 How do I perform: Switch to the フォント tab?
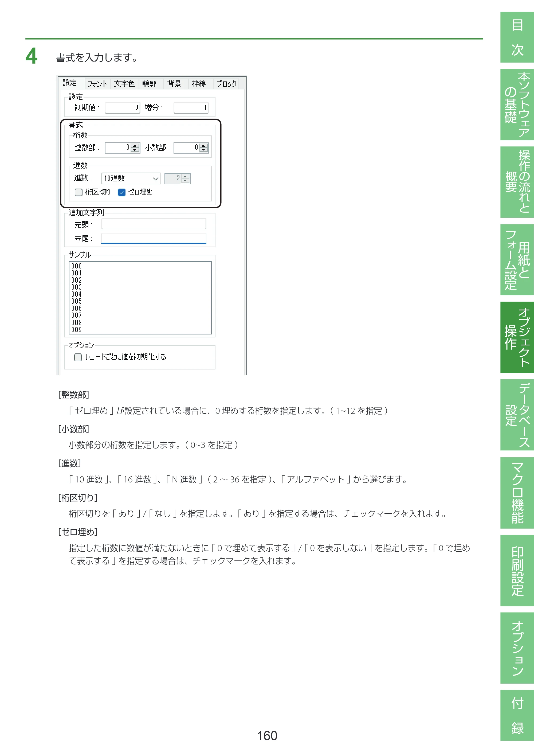(x=97, y=84)
